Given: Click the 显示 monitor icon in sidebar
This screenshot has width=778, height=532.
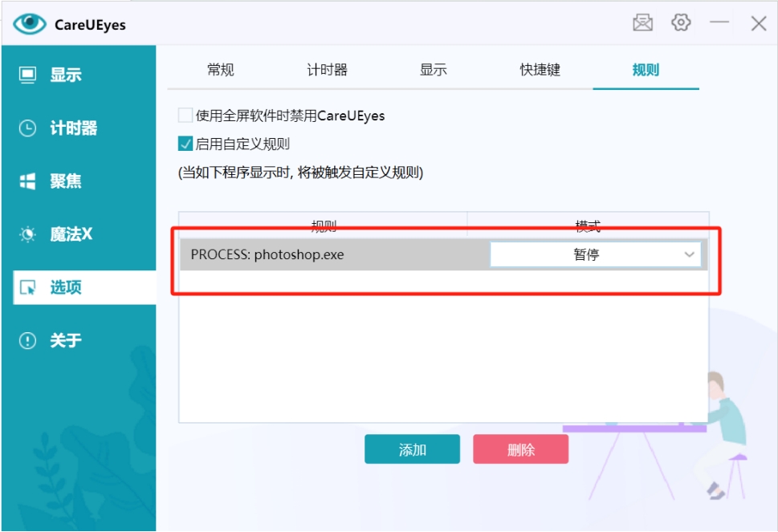Looking at the screenshot, I should [28, 75].
